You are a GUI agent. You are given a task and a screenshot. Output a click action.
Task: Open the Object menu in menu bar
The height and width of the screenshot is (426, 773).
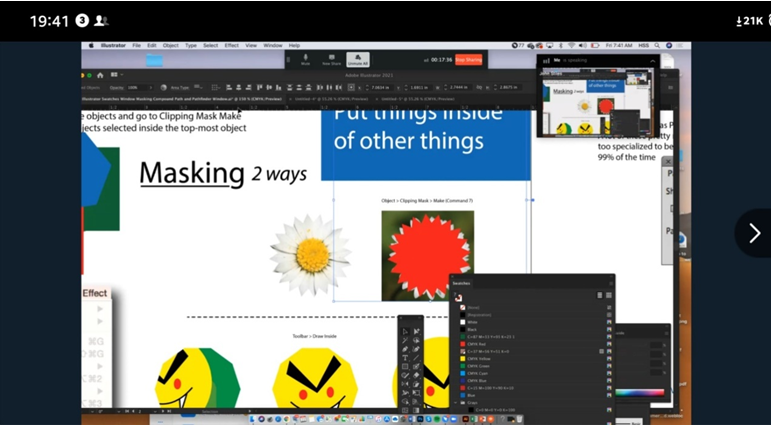[171, 45]
